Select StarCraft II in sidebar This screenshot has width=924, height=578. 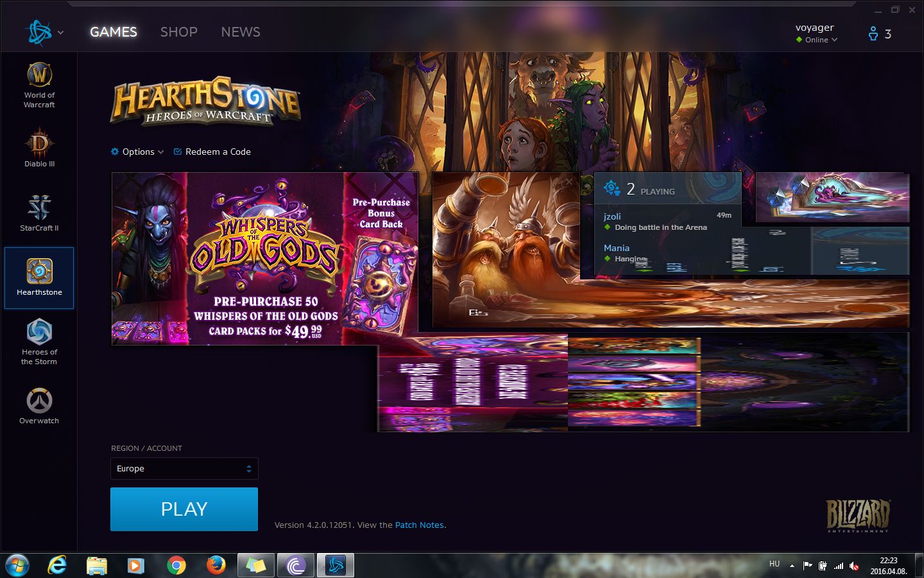pyautogui.click(x=39, y=213)
